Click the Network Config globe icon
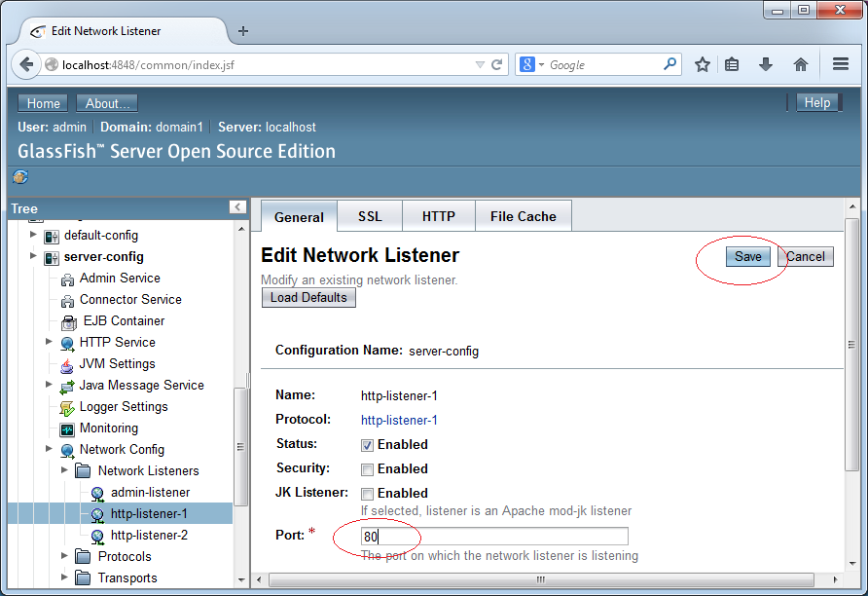The width and height of the screenshot is (868, 596). 67,451
